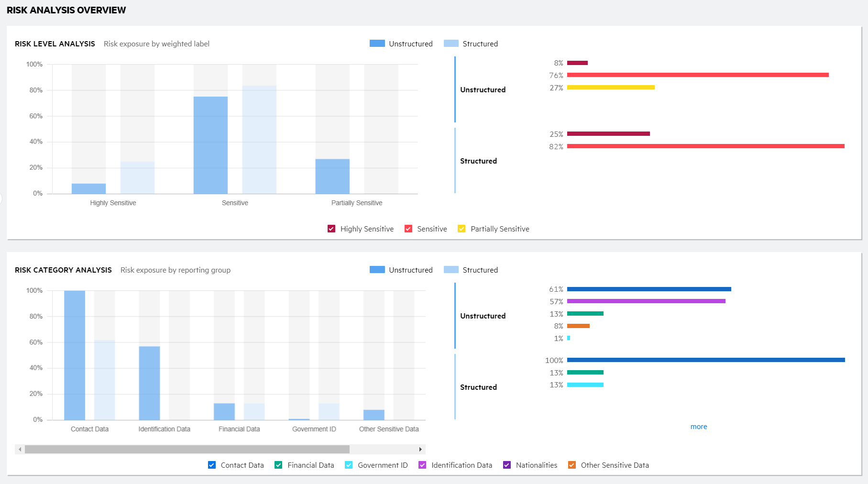Screen dimensions: 868x484
Task: Select the Sensitive unstructured bar in the chart
Action: coord(210,143)
